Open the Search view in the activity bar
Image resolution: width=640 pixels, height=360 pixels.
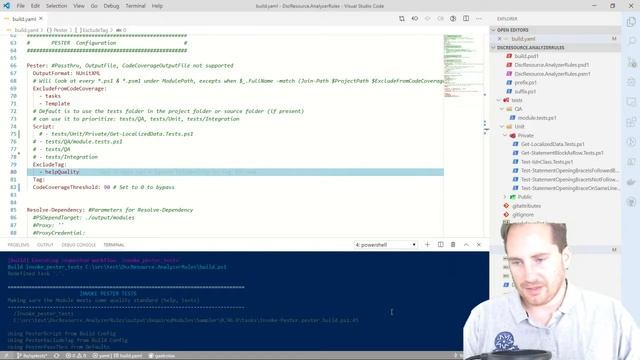pyautogui.click(x=631, y=42)
